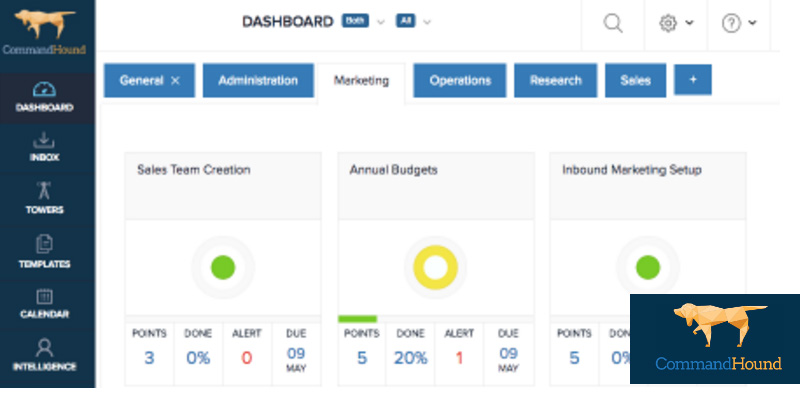Expand the 'Both' filter dropdown
The width and height of the screenshot is (800, 400).
363,21
